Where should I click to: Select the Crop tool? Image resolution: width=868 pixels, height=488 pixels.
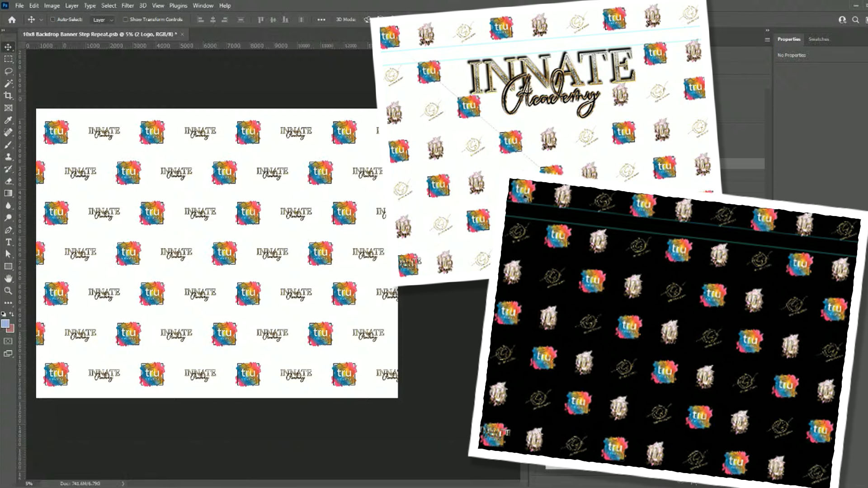(x=8, y=96)
